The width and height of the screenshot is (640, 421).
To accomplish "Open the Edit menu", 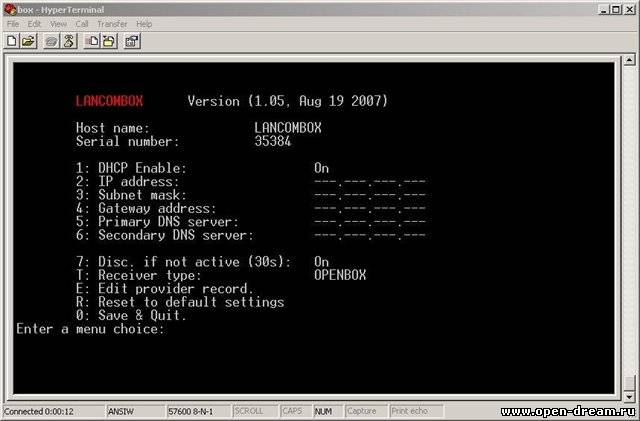I will [x=34, y=24].
